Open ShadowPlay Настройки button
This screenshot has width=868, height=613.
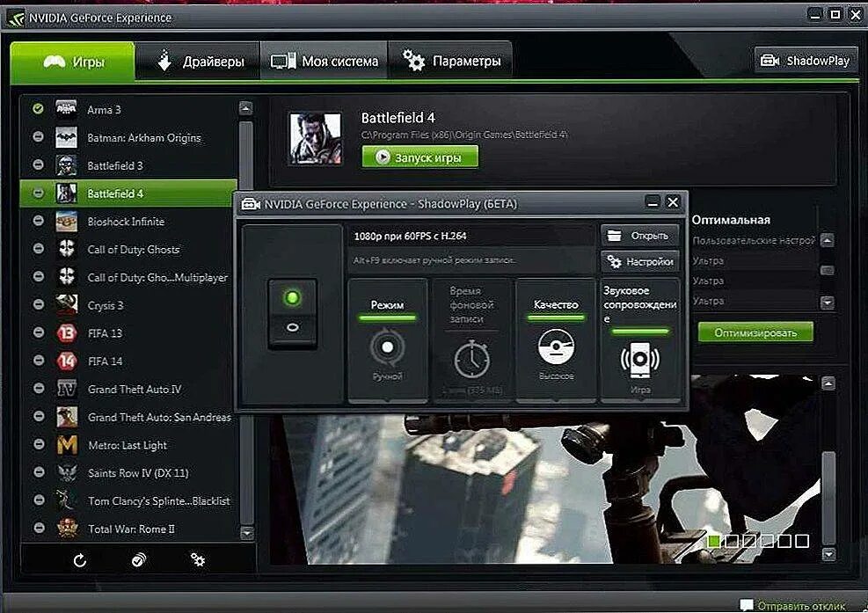pos(640,261)
